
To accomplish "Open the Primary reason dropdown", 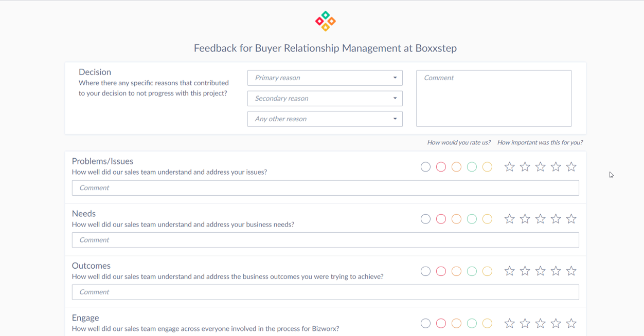I will click(325, 78).
